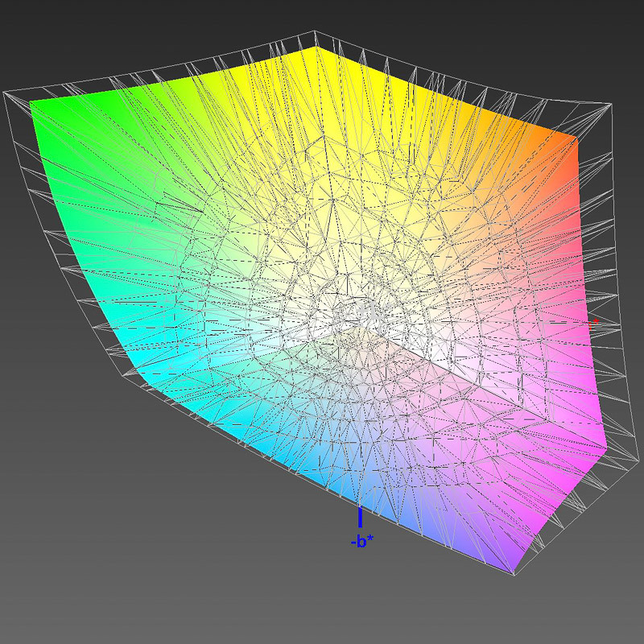Click the light pink area right of center
The width and height of the screenshot is (644, 644).
483,322
